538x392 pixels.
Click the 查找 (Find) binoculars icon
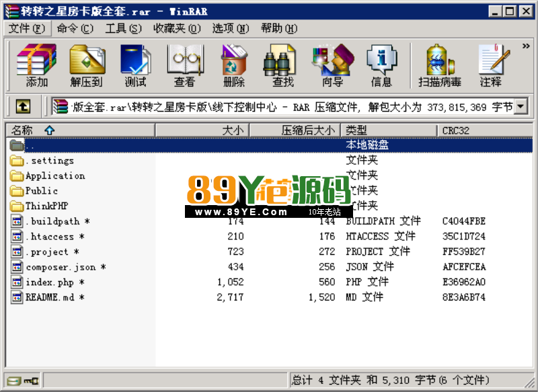coord(279,59)
